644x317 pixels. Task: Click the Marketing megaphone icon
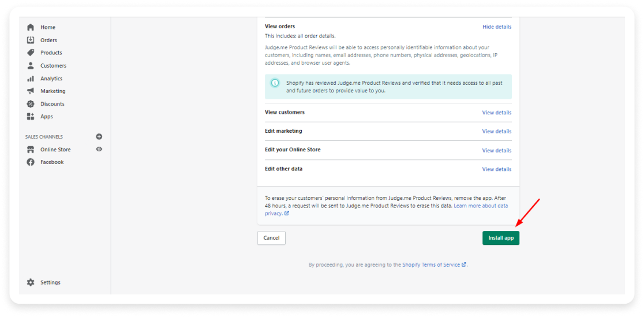[31, 91]
